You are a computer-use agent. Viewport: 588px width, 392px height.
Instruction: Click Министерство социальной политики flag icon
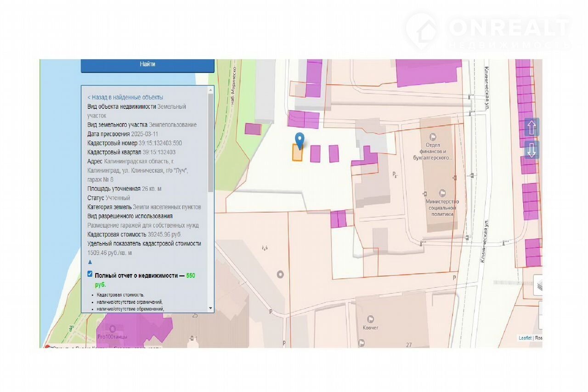(442, 193)
